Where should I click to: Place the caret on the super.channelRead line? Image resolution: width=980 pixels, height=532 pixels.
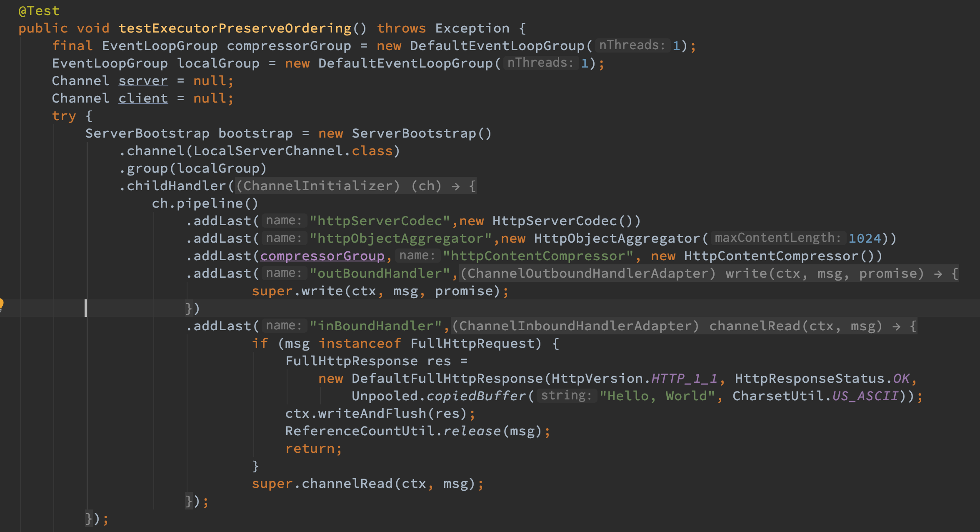point(367,483)
